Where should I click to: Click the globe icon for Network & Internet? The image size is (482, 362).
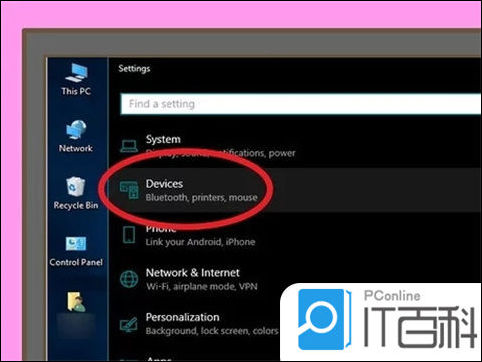[129, 279]
